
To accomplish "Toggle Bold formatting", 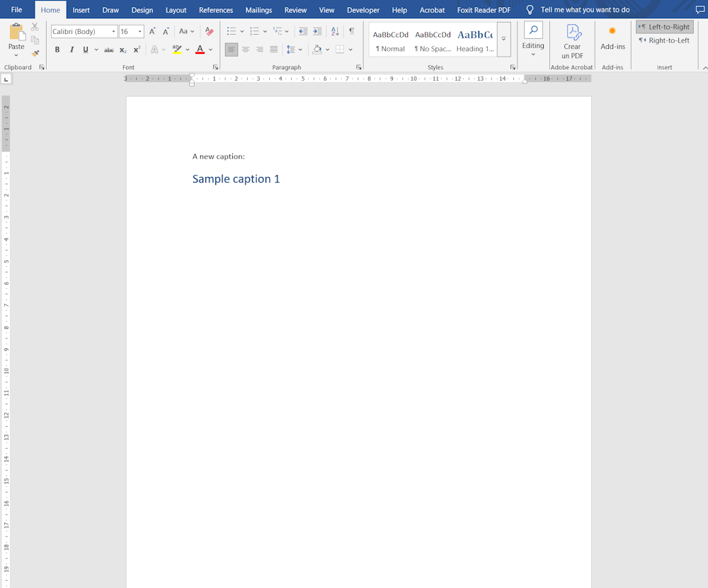I will click(x=57, y=50).
